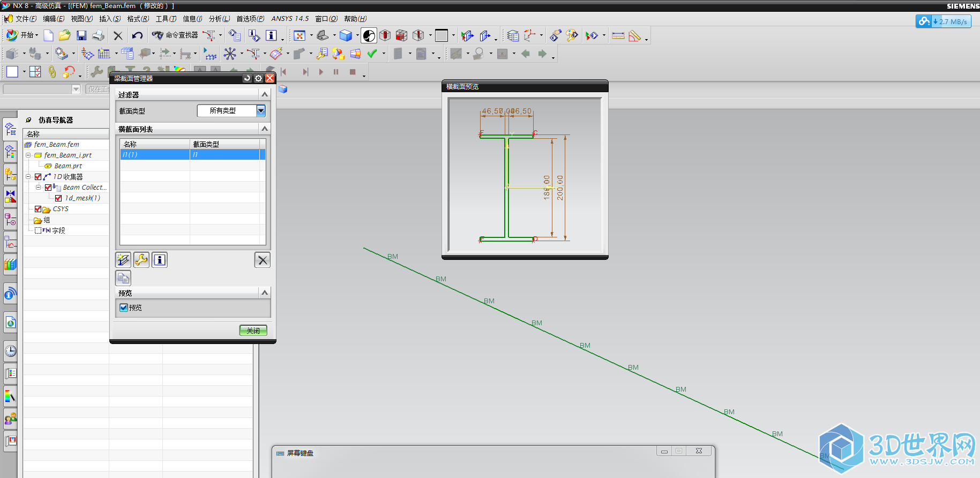Open the 命令查找器 command finder
The width and height of the screenshot is (980, 478).
coord(175,35)
